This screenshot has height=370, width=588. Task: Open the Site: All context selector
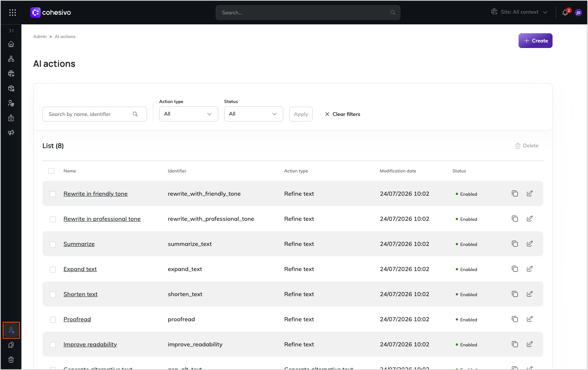[x=519, y=12]
